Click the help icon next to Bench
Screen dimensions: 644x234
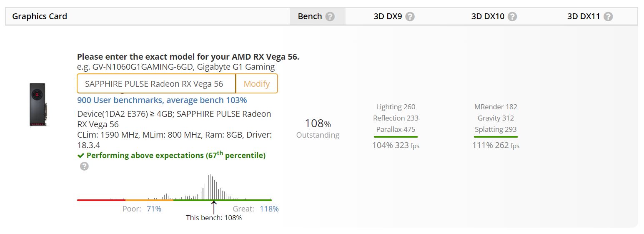click(330, 17)
